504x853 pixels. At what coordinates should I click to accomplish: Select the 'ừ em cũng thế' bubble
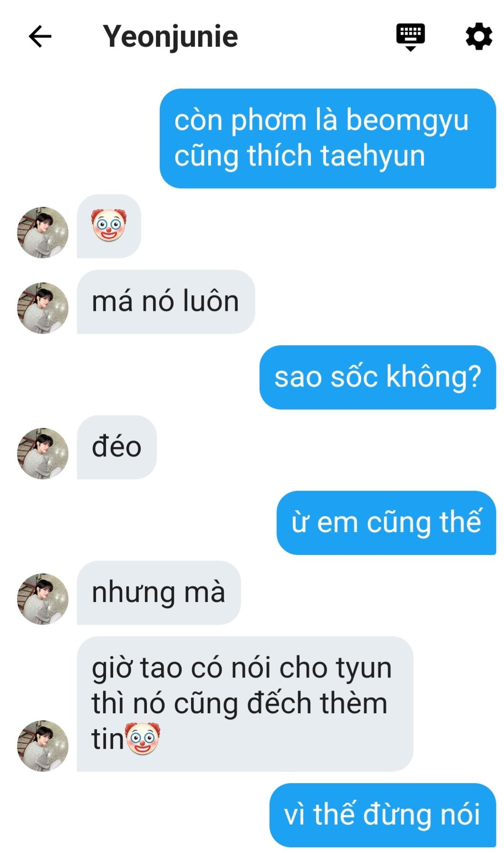(386, 523)
